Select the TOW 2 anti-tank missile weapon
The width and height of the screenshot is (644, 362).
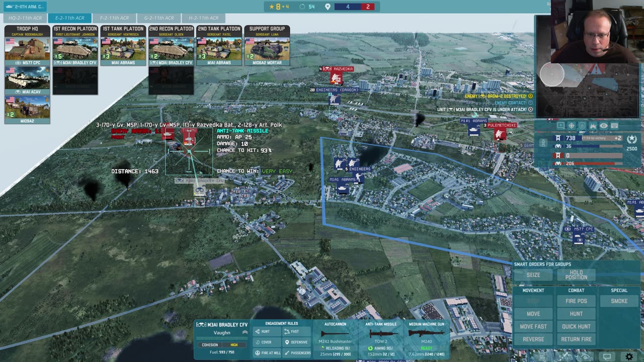380,340
